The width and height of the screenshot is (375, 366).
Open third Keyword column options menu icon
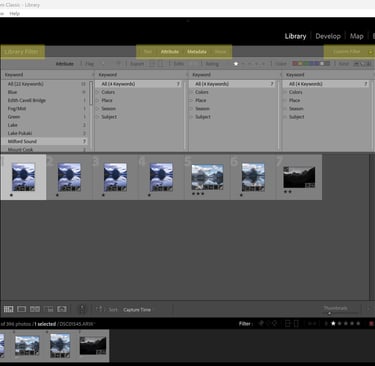[280, 75]
